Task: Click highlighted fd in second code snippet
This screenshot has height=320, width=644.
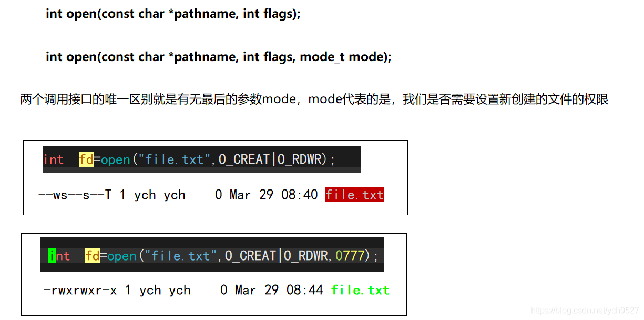Action: 93,256
